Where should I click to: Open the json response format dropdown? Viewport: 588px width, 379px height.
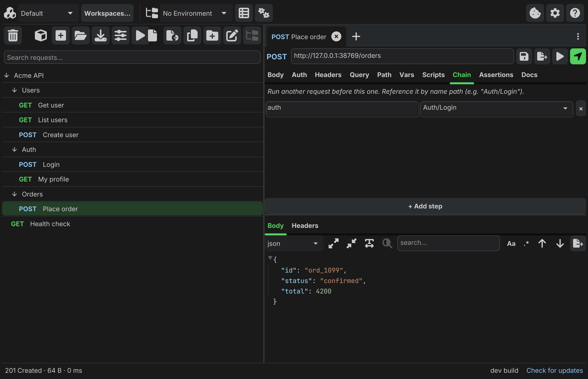294,243
